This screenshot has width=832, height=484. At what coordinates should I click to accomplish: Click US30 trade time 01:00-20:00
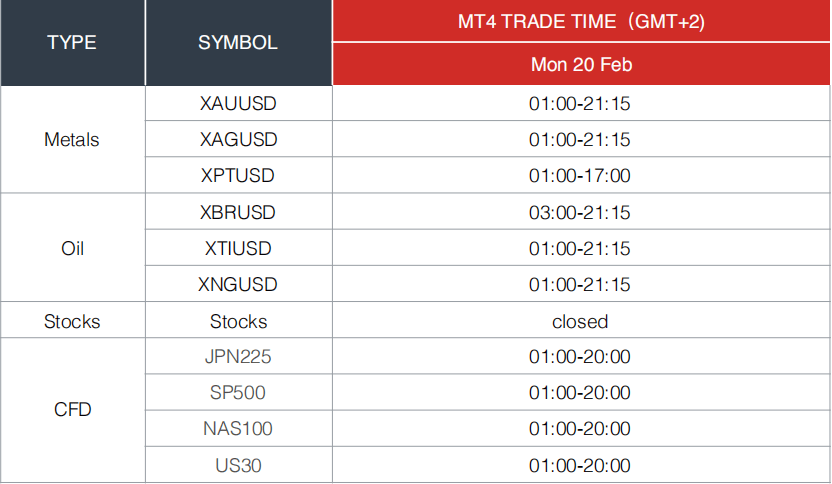pyautogui.click(x=582, y=465)
